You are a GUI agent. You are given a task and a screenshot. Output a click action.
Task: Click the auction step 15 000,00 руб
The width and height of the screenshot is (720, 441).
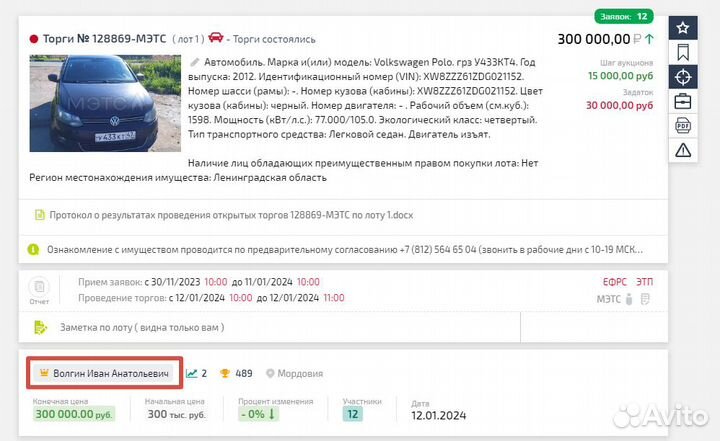pyautogui.click(x=620, y=76)
